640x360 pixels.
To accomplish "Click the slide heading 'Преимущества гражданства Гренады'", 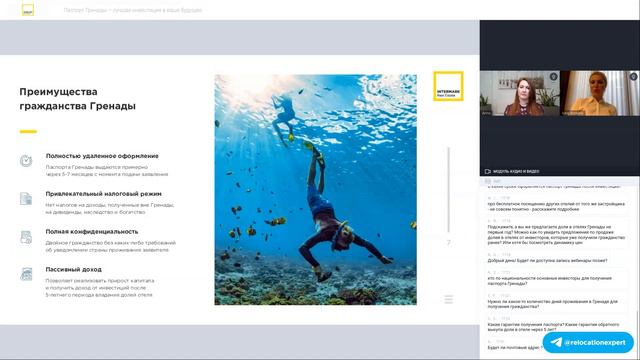I will tap(78, 99).
